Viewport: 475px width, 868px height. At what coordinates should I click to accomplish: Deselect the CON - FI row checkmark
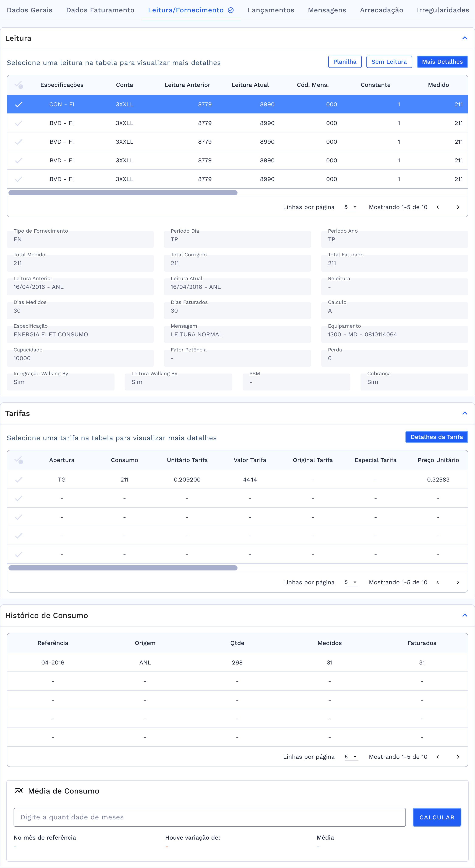point(18,104)
